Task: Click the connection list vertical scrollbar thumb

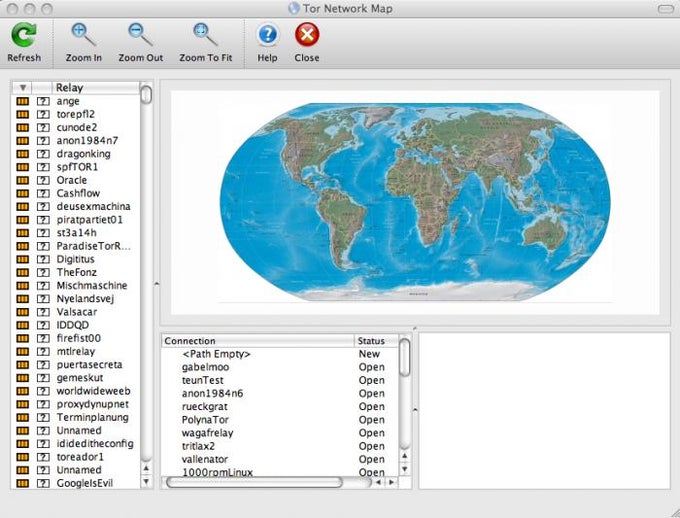Action: 404,357
